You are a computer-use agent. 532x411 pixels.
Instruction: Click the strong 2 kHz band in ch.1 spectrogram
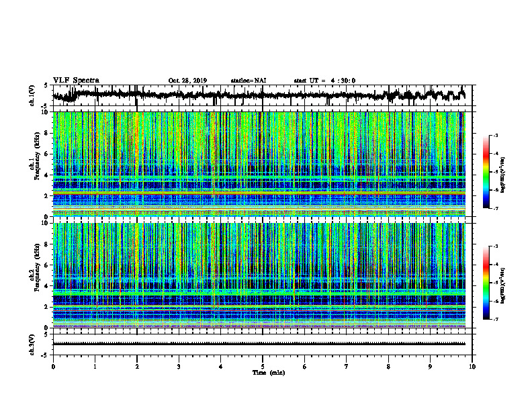tap(259, 193)
